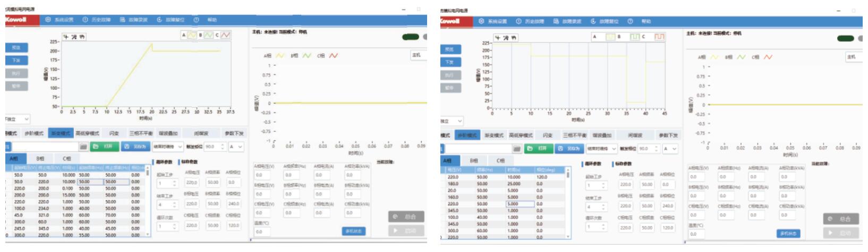Click folder browse icon beside path field, right window

(517, 149)
